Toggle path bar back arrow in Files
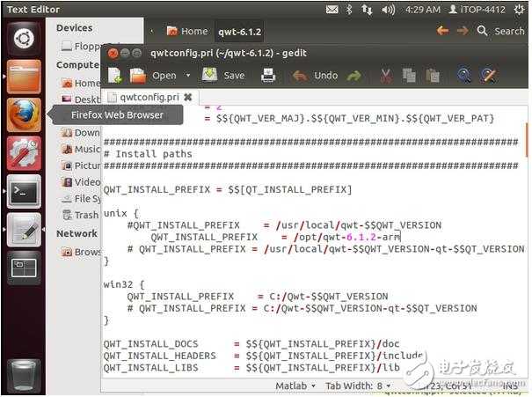532x397 pixels. pyautogui.click(x=151, y=31)
